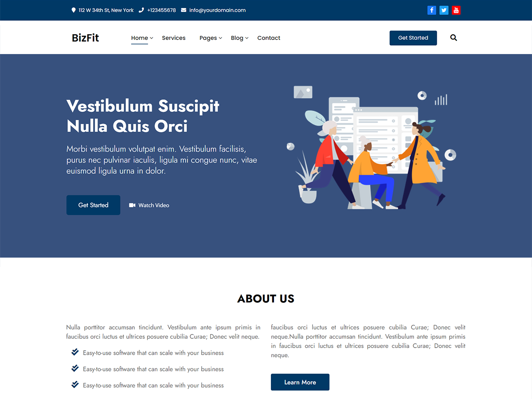Image resolution: width=532 pixels, height=399 pixels.
Task: Click the envelope icon next to the email
Action: pos(183,10)
